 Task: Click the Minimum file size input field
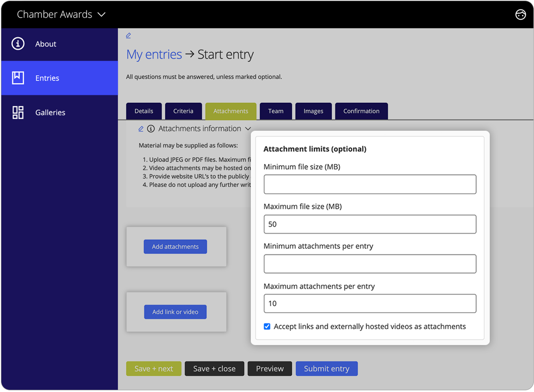point(370,184)
